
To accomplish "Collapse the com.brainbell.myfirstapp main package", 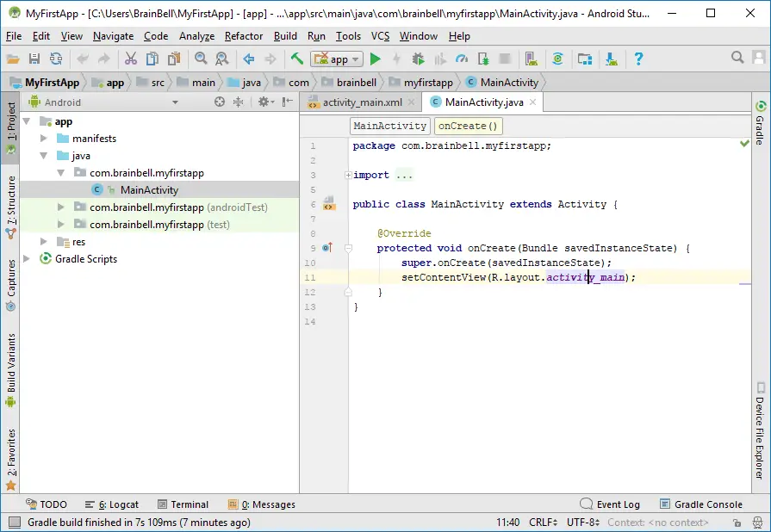I will pos(61,173).
